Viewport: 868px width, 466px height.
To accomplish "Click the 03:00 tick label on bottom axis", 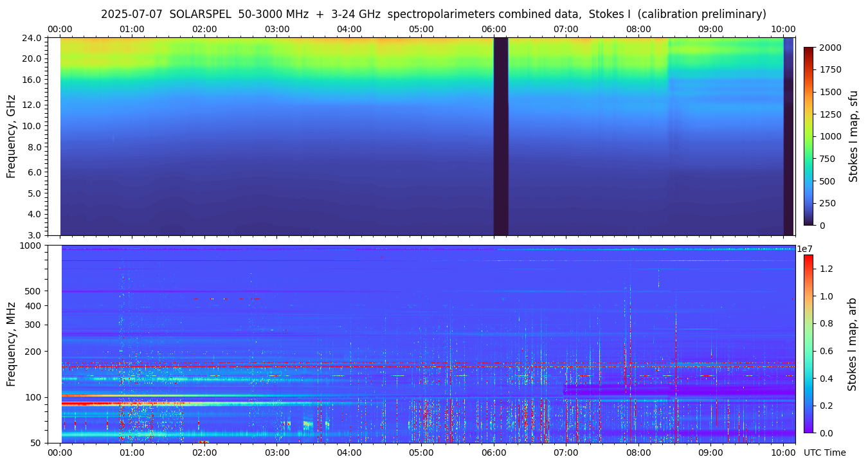I will pyautogui.click(x=276, y=453).
